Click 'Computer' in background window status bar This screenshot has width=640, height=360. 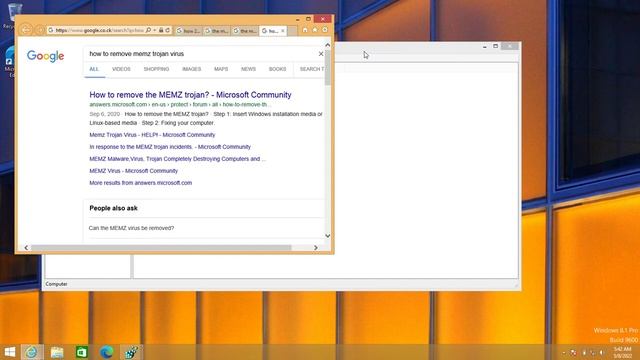56,284
